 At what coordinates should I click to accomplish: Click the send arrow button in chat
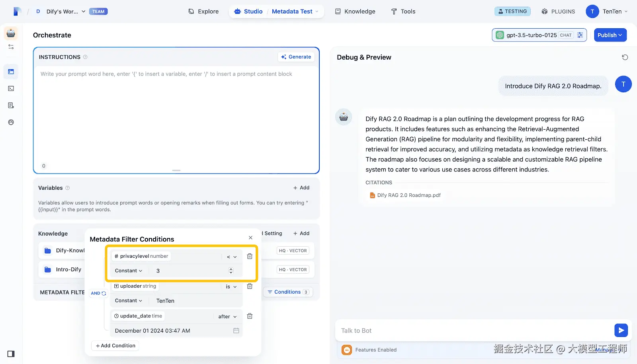click(x=621, y=330)
